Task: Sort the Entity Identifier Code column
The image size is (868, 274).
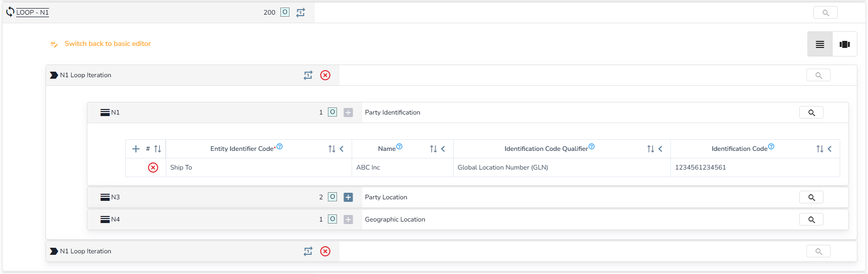Action: (331, 149)
